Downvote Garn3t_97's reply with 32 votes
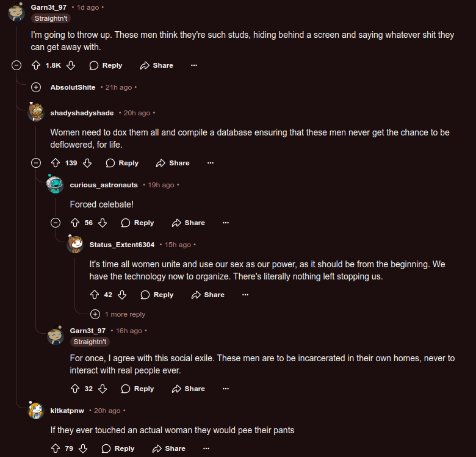The width and height of the screenshot is (476, 457). (x=103, y=389)
